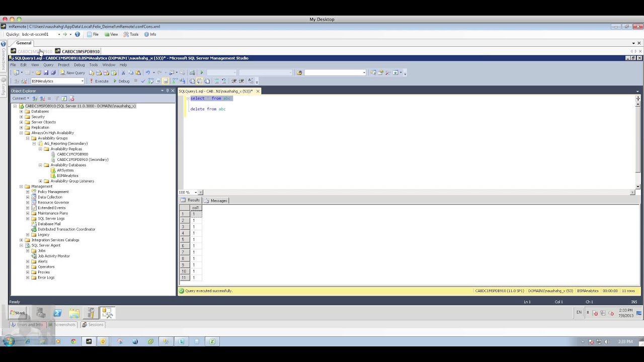
Task: Click the Find in Files binoculars icon
Action: 299,72
